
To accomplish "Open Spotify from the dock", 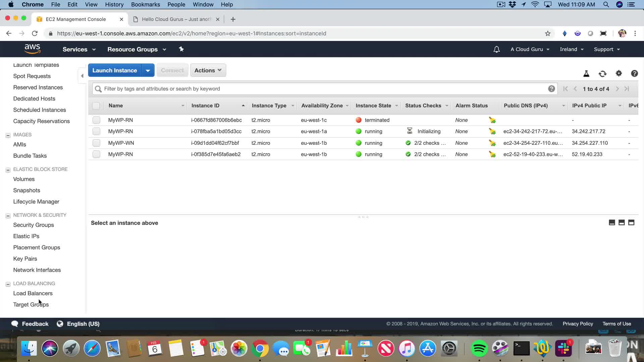I will click(x=479, y=349).
